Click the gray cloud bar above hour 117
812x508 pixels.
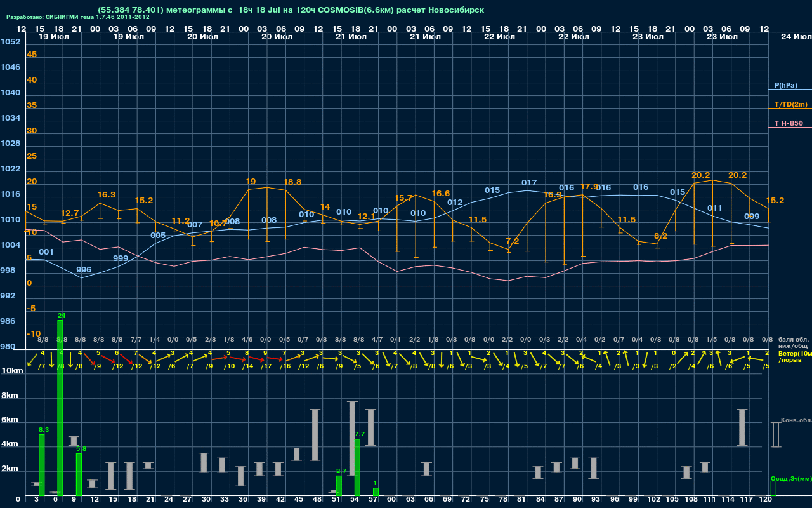pyautogui.click(x=742, y=427)
